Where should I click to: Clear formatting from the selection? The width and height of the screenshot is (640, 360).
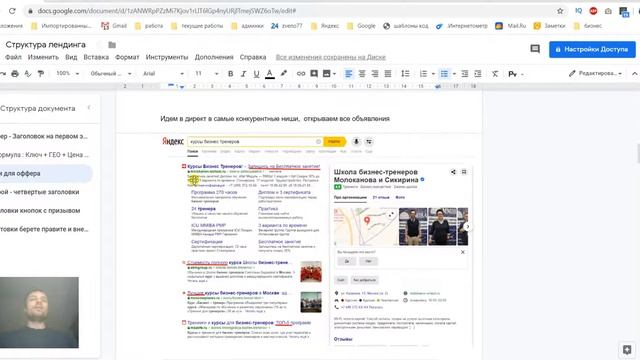click(495, 74)
